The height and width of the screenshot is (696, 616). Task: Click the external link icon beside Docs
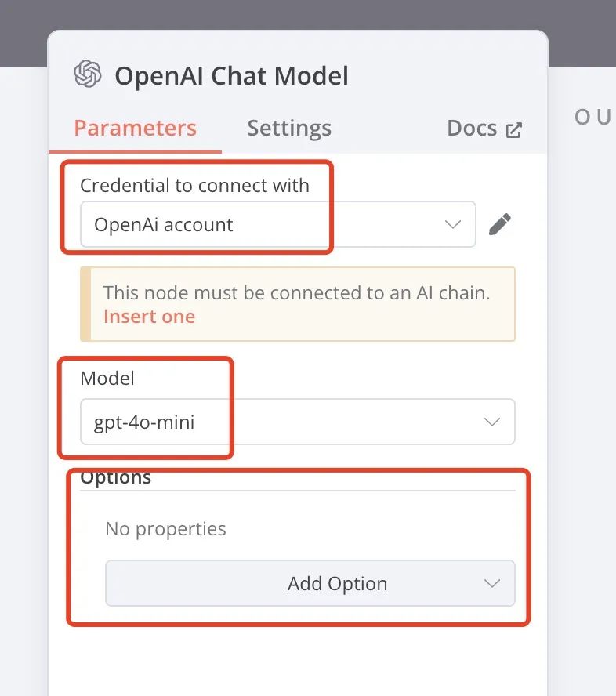(x=514, y=130)
